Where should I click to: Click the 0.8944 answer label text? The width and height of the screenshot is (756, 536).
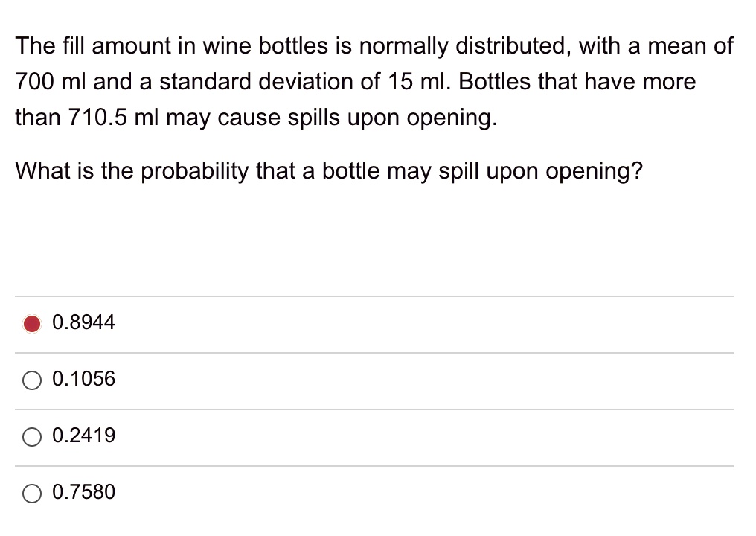coord(83,322)
